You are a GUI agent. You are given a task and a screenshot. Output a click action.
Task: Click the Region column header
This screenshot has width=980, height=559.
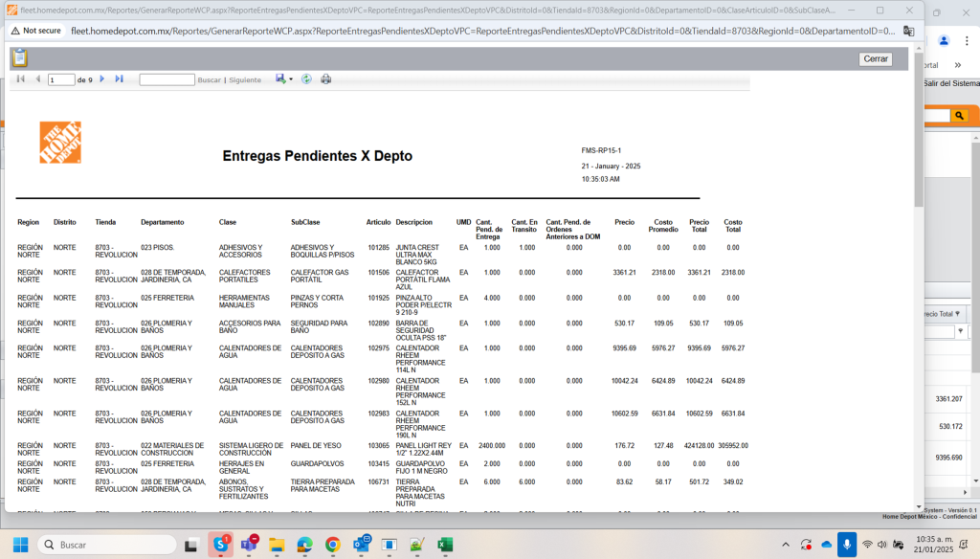pyautogui.click(x=28, y=222)
